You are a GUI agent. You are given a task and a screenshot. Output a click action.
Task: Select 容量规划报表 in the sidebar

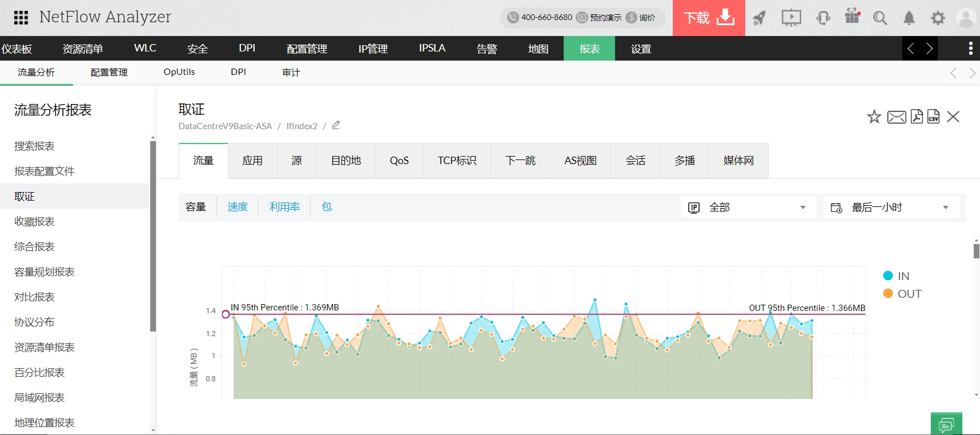coord(45,272)
